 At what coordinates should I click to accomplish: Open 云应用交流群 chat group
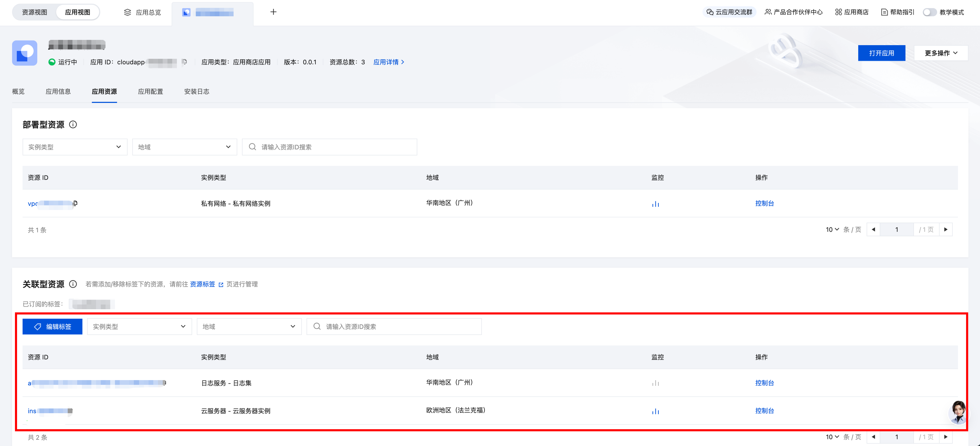coord(729,12)
